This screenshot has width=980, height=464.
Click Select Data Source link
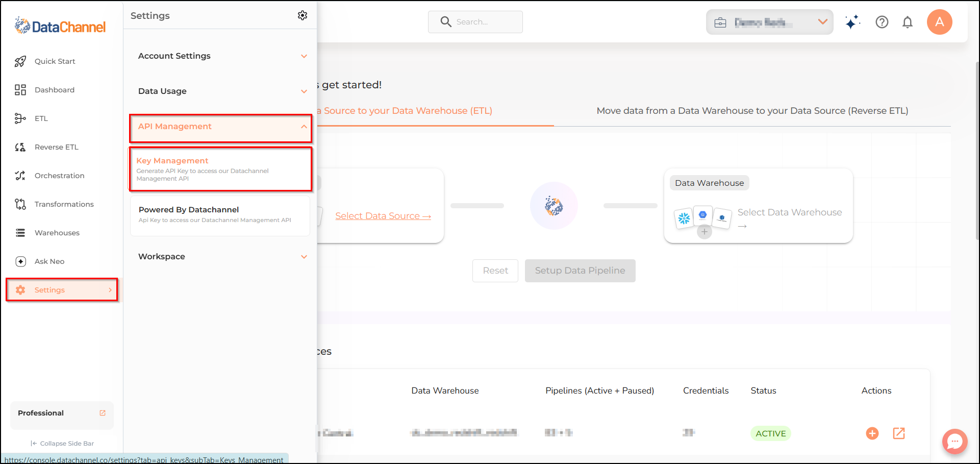383,216
